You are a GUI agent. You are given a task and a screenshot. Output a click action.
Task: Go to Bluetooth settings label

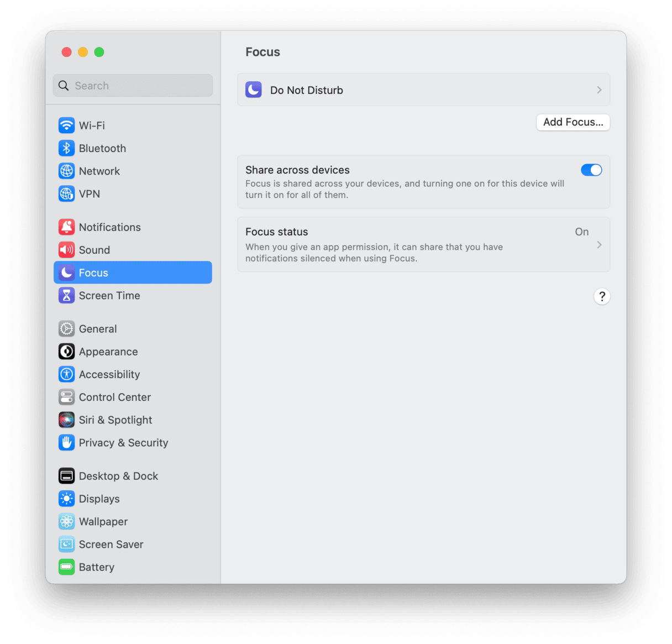coord(102,148)
